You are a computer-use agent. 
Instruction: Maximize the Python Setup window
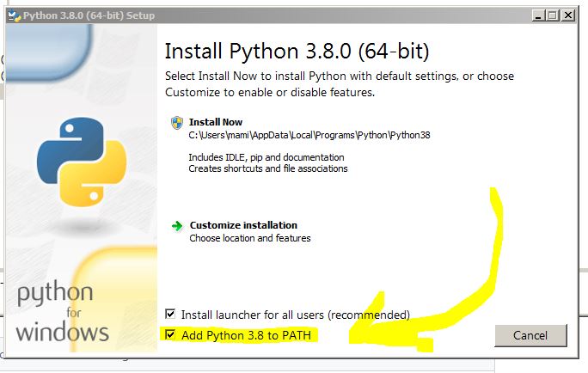[x=553, y=15]
